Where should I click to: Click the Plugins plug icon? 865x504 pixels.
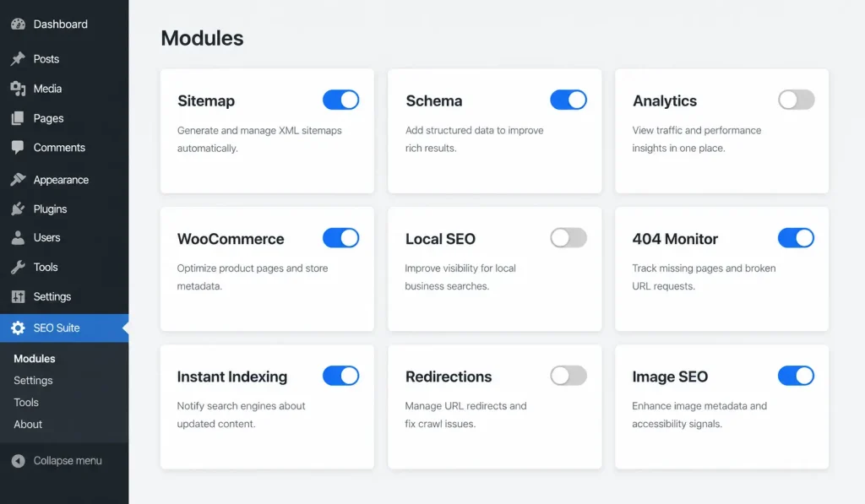[x=19, y=209]
